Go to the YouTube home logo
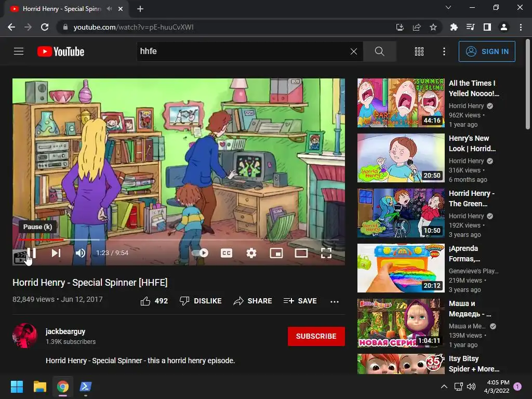 [61, 51]
